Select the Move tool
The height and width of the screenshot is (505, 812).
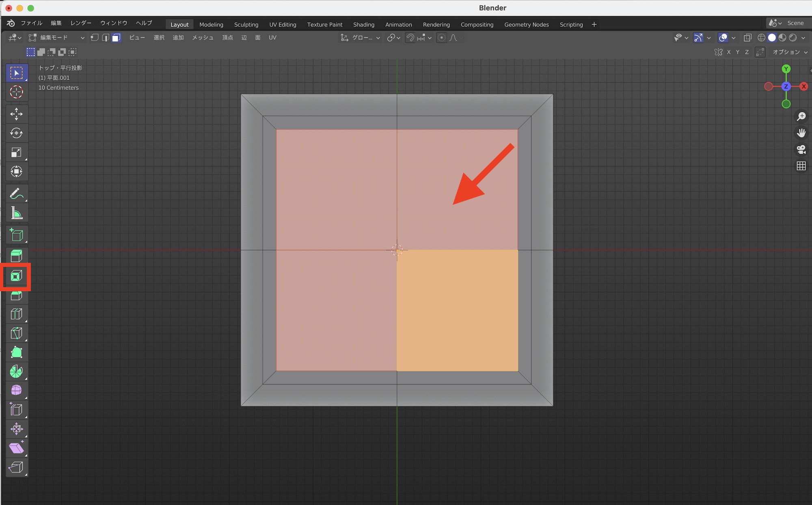(x=16, y=114)
